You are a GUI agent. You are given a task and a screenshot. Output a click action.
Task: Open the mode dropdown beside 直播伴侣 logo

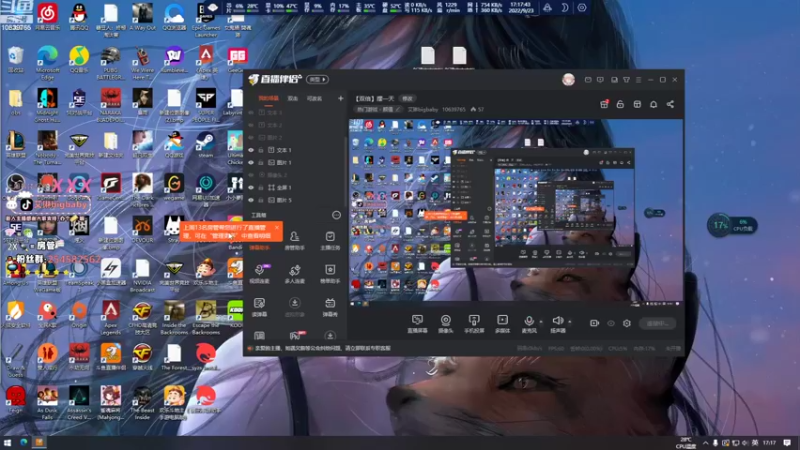click(x=317, y=80)
